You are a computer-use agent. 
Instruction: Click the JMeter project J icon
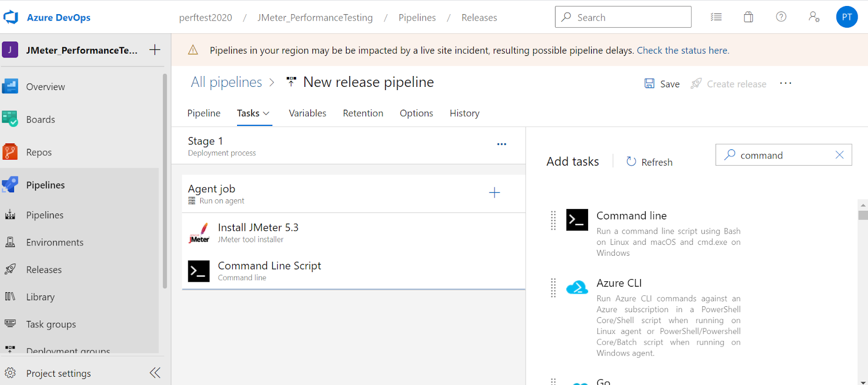pos(10,50)
